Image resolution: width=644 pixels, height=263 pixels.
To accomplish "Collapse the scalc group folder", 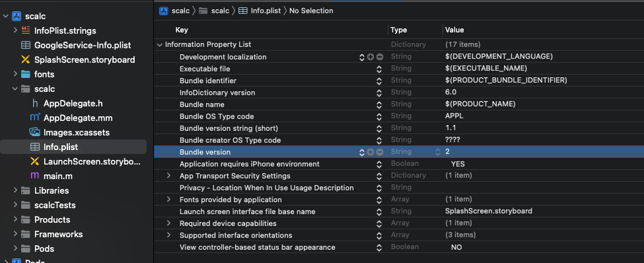I will click(15, 89).
